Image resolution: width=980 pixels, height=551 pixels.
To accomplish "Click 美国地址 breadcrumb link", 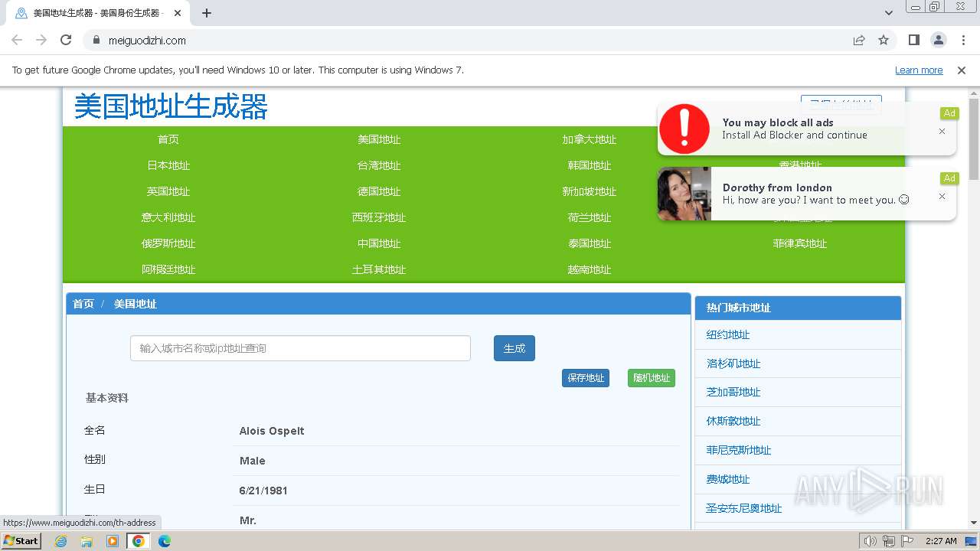I will (x=136, y=304).
